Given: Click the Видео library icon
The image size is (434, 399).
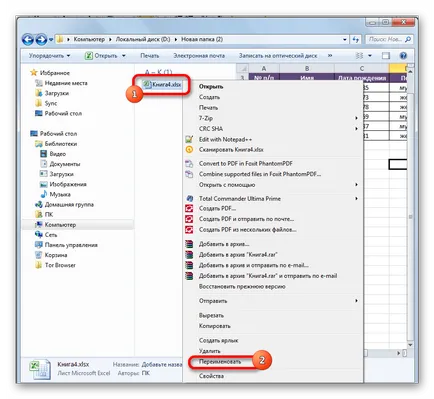Looking at the screenshot, I should [x=43, y=154].
